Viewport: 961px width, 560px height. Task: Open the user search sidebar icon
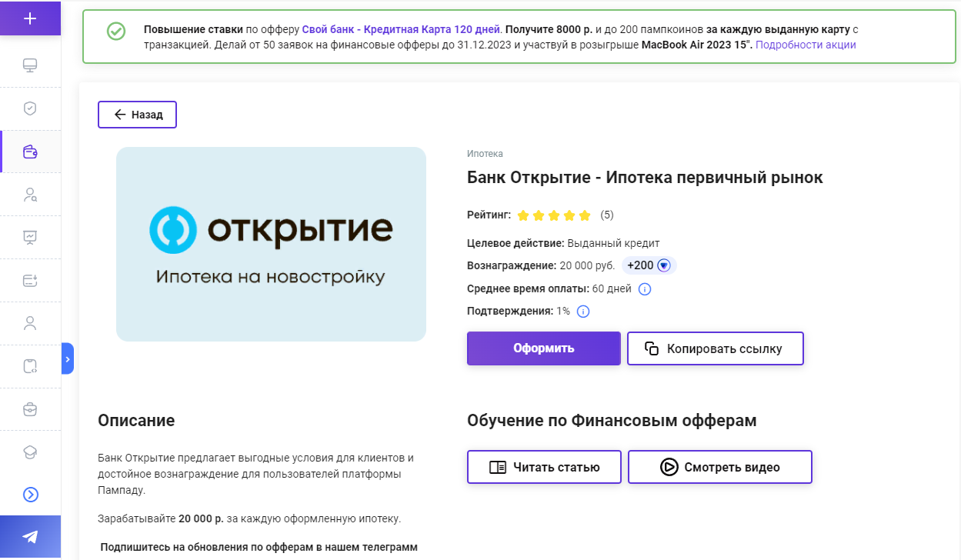(x=30, y=194)
